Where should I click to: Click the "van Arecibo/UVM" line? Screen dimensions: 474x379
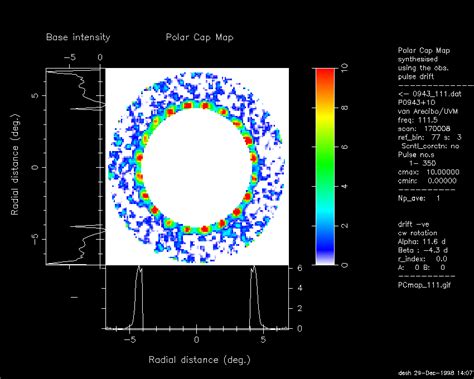pos(428,111)
